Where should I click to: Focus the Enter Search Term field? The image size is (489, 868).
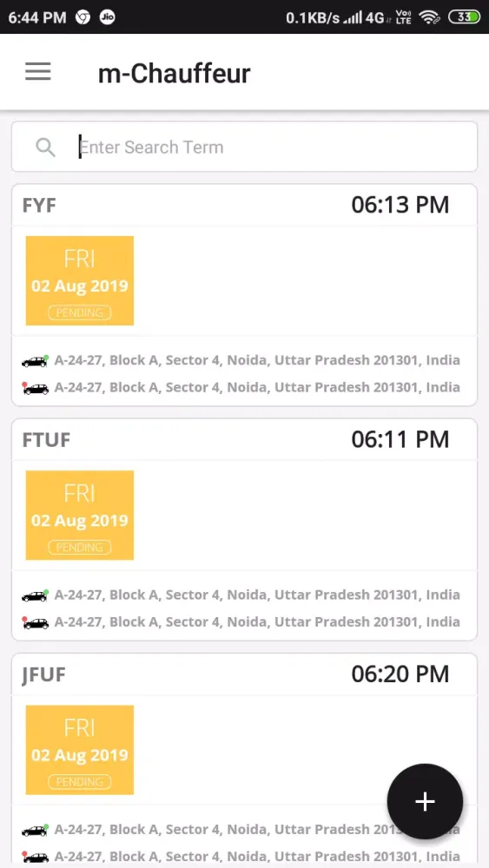click(244, 147)
